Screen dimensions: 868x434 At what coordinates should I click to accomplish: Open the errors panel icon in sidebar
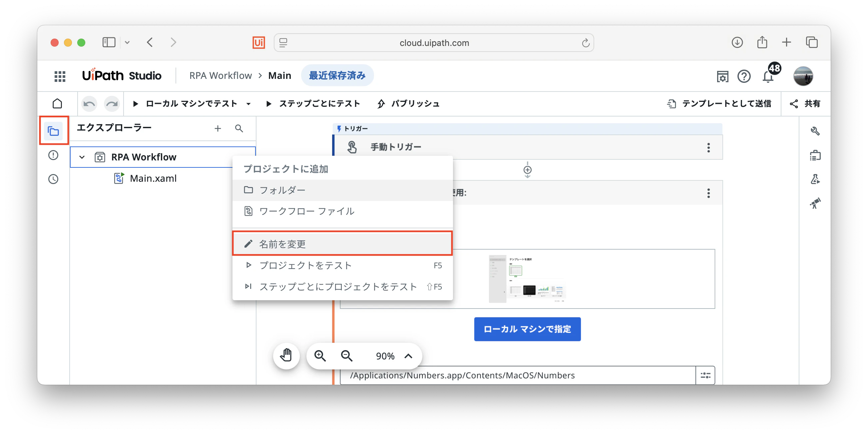[x=53, y=155]
